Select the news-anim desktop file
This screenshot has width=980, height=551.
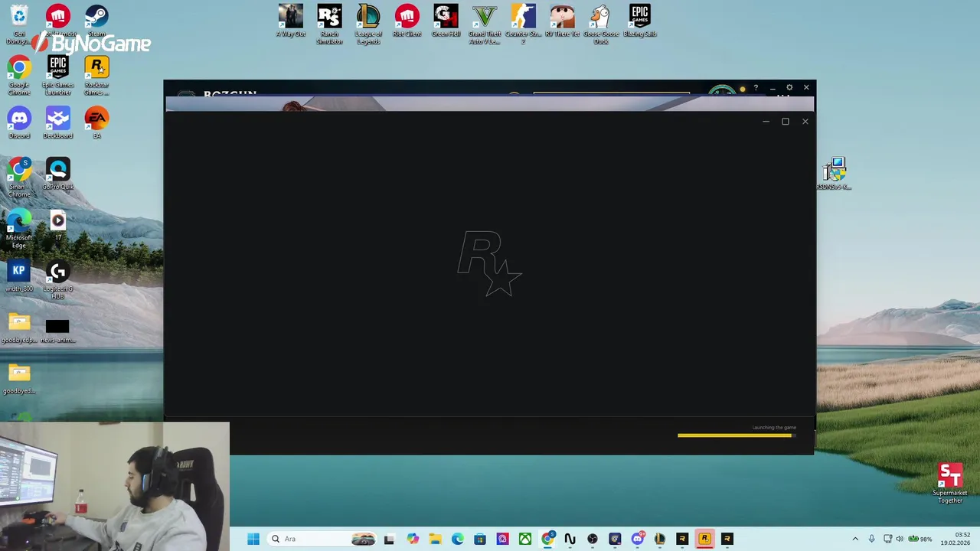click(58, 331)
